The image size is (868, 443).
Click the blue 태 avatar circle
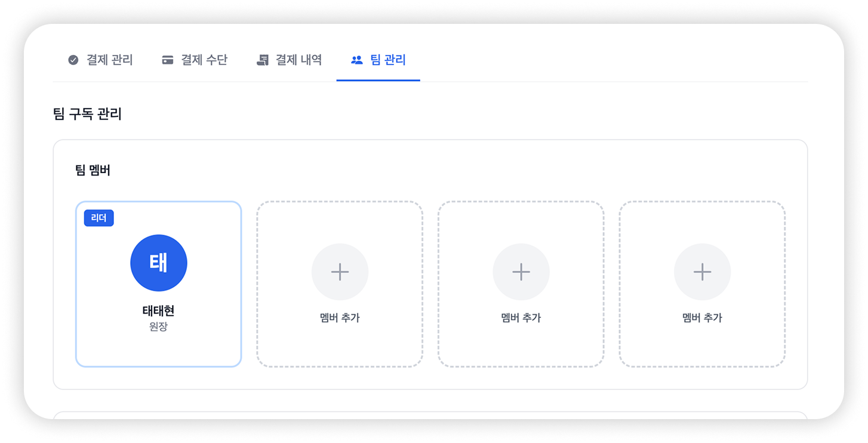click(158, 263)
